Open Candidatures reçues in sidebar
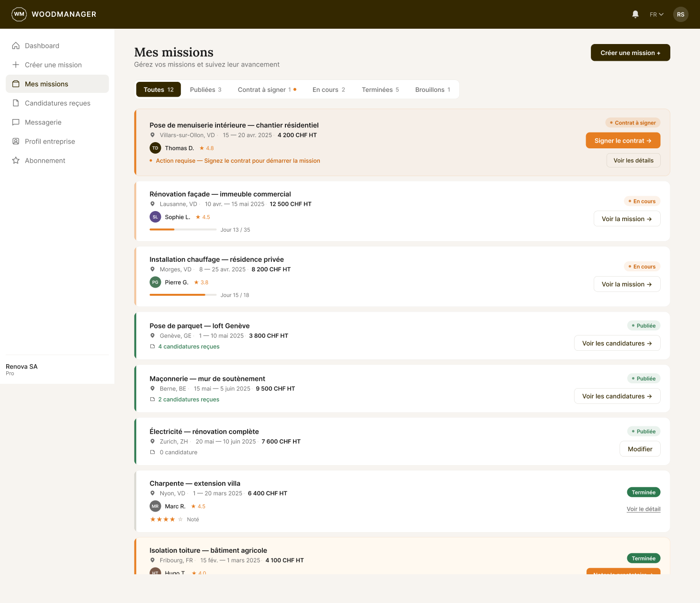The image size is (700, 603). point(57,103)
